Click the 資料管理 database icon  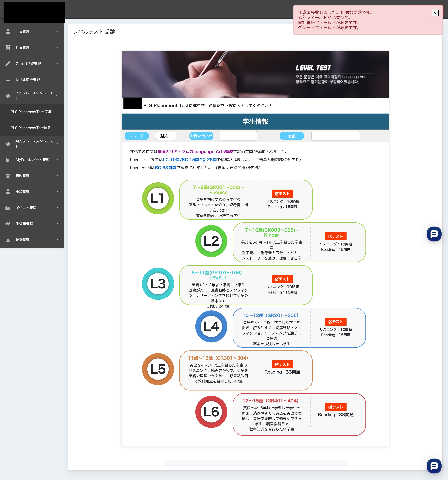coord(8,176)
